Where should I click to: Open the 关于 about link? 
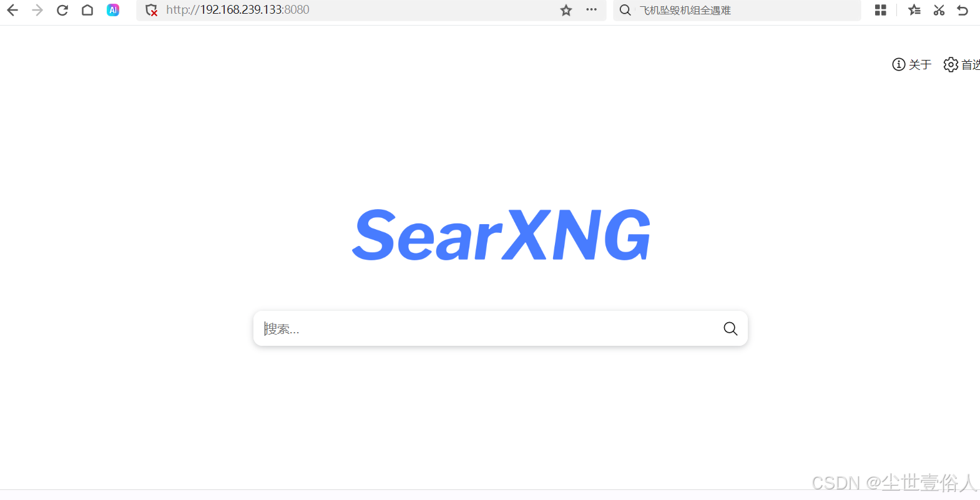tap(912, 64)
